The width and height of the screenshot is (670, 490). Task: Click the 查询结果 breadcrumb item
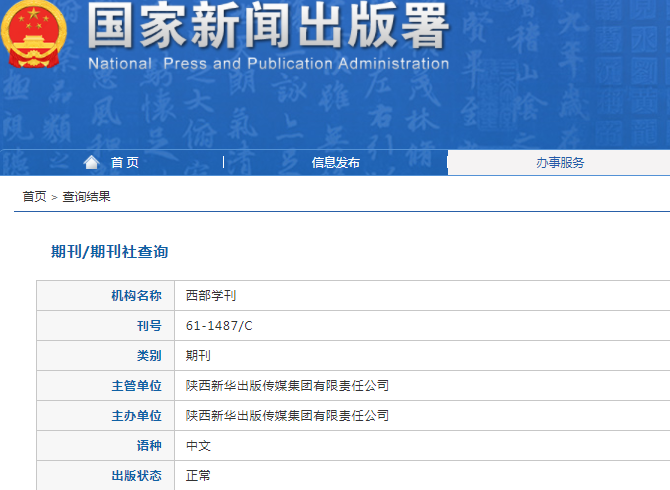click(x=86, y=197)
